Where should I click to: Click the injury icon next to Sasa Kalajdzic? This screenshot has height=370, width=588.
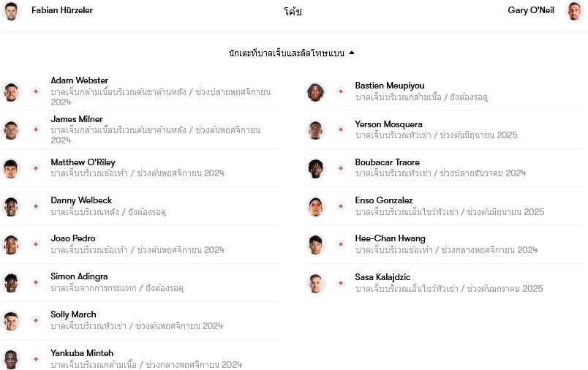coord(341,283)
